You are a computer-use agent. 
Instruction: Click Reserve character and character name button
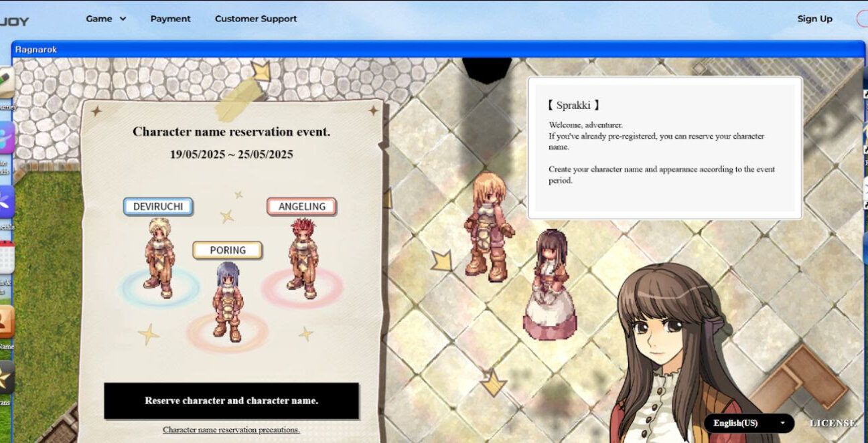tap(232, 401)
